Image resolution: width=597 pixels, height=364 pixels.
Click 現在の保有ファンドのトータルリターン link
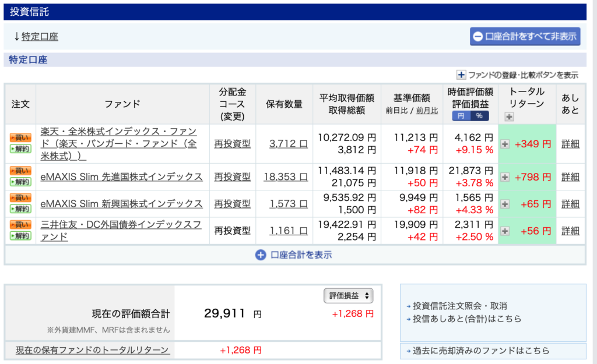[92, 350]
